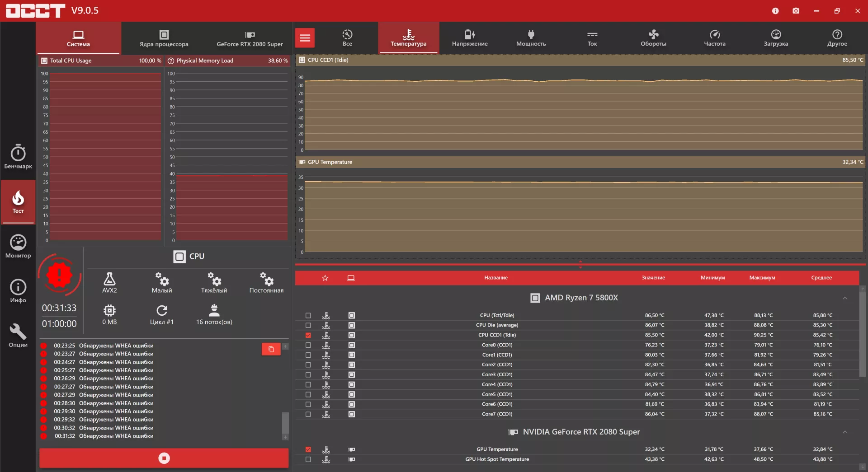The width and height of the screenshot is (868, 472).
Task: Sort table by Максимум column header
Action: 762,278
